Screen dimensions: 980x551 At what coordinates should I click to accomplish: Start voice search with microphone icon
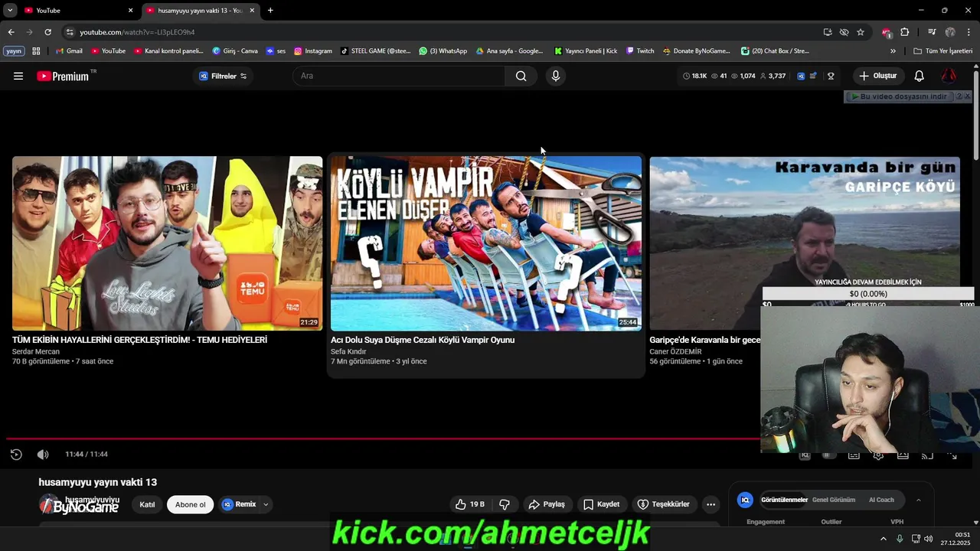[556, 76]
